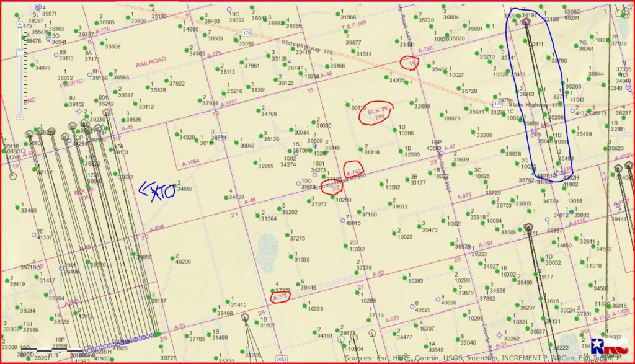Select the green well marker for 34687
The image size is (635, 364).
[174, 187]
